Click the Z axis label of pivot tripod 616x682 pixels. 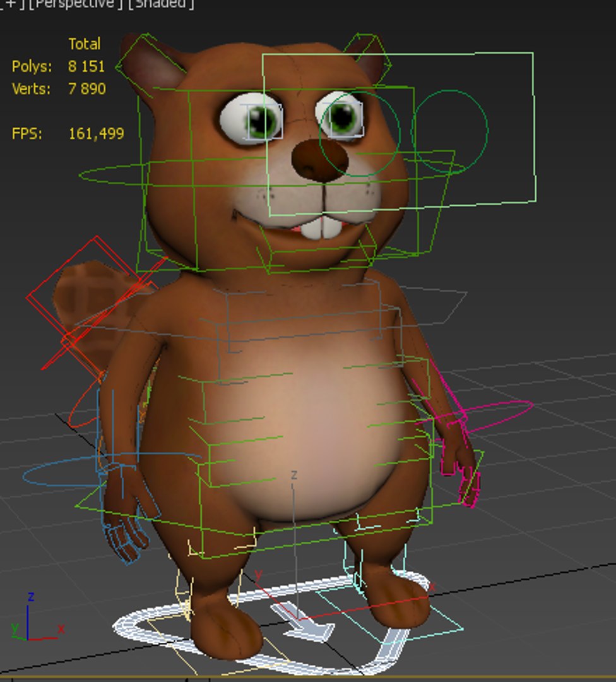click(x=294, y=475)
